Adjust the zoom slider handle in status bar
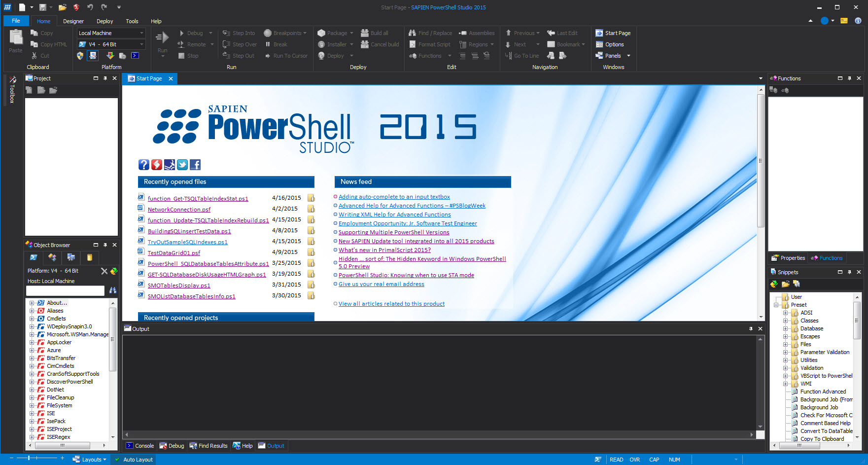The width and height of the screenshot is (868, 465). click(x=29, y=458)
